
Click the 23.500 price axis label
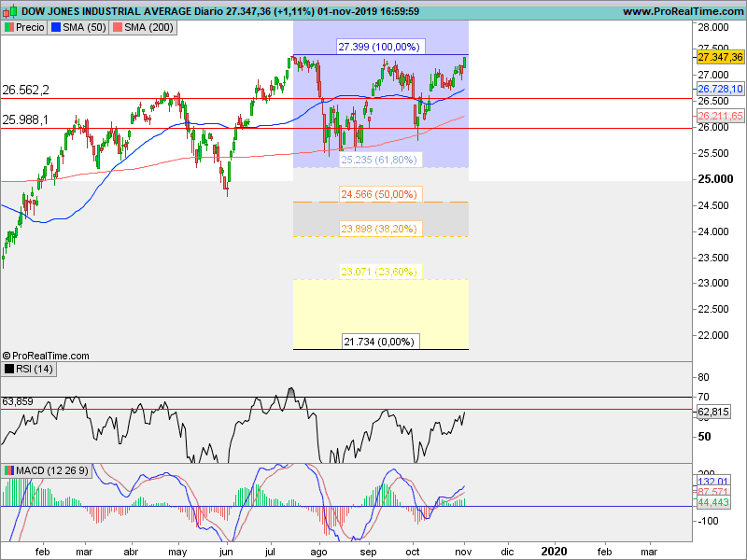[713, 258]
